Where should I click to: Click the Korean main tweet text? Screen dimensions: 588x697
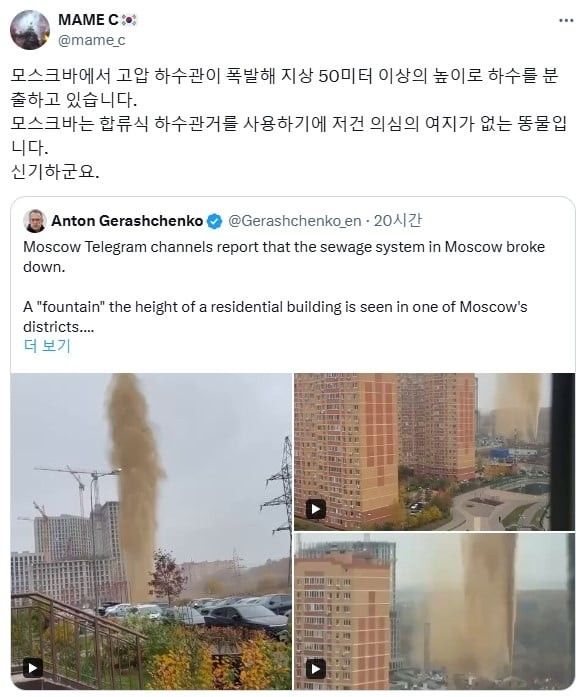point(289,123)
